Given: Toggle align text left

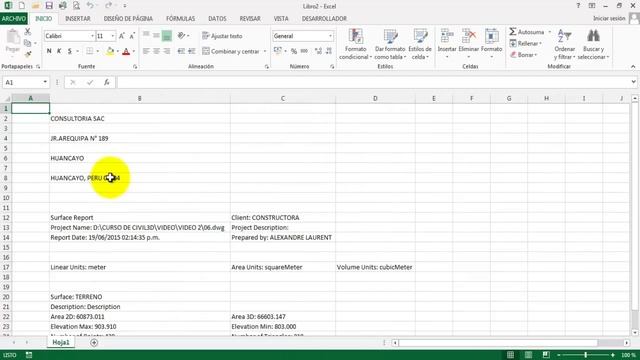Looking at the screenshot, I should pos(146,51).
